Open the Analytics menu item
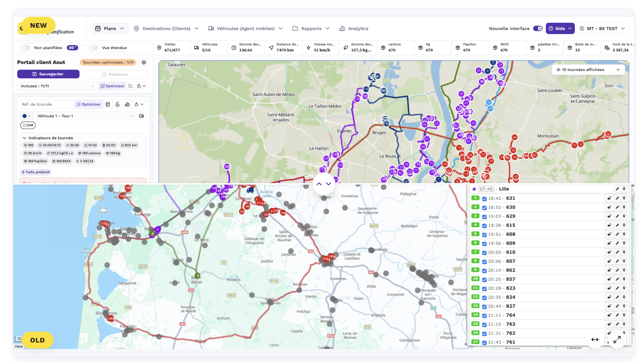The width and height of the screenshot is (644, 363). click(x=354, y=28)
